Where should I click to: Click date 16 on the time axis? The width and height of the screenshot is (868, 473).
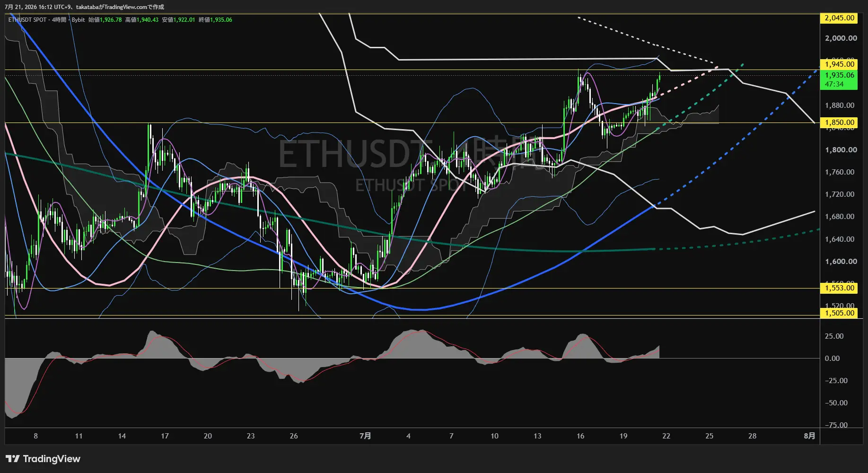pyautogui.click(x=580, y=436)
